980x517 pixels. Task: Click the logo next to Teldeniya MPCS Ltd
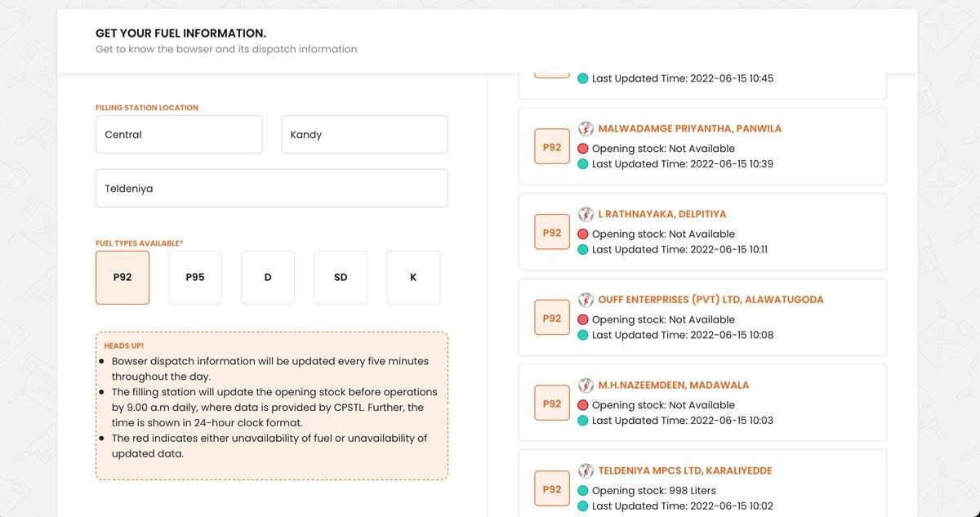coord(586,470)
